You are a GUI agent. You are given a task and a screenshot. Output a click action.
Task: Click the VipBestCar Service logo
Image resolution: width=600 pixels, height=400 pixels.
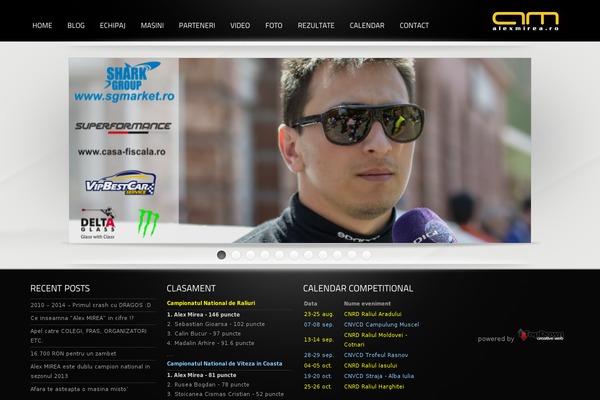tap(120, 183)
